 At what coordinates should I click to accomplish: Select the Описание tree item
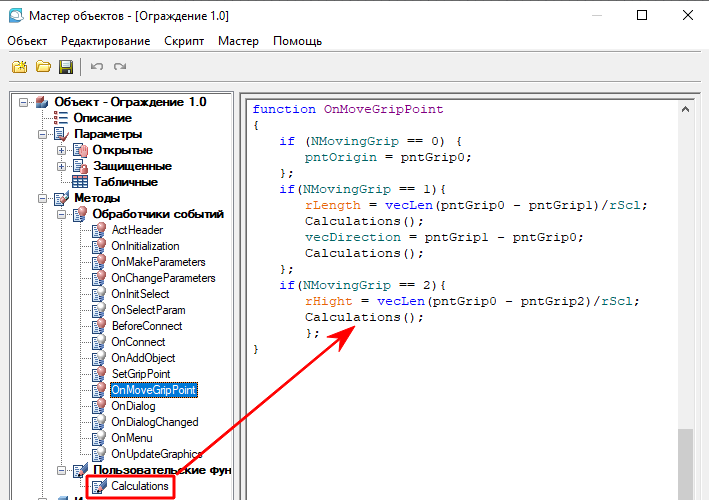pyautogui.click(x=103, y=118)
